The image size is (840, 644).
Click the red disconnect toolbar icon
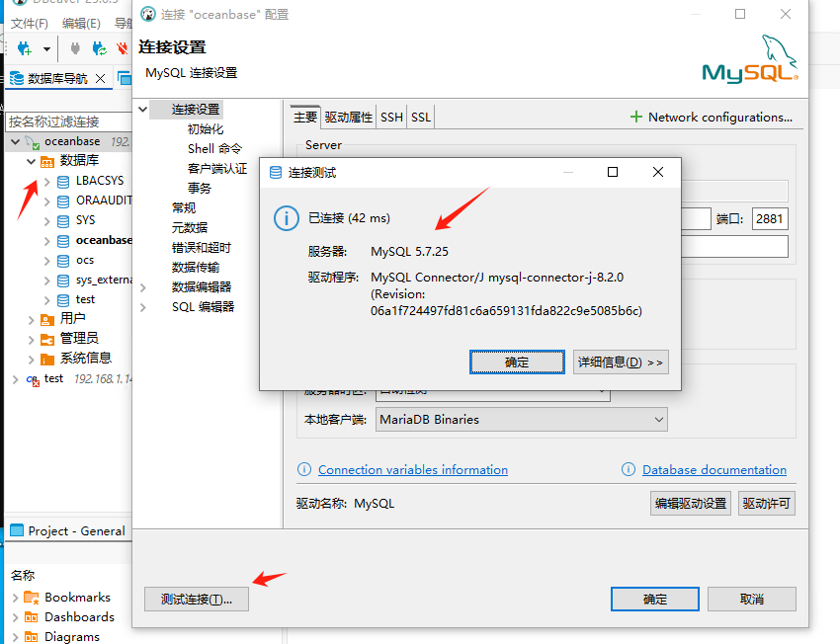[x=123, y=48]
